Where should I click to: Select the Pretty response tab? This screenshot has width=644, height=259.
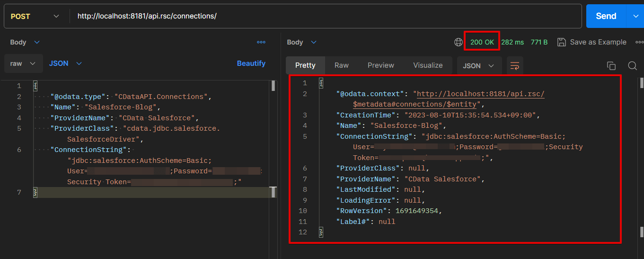pos(305,65)
